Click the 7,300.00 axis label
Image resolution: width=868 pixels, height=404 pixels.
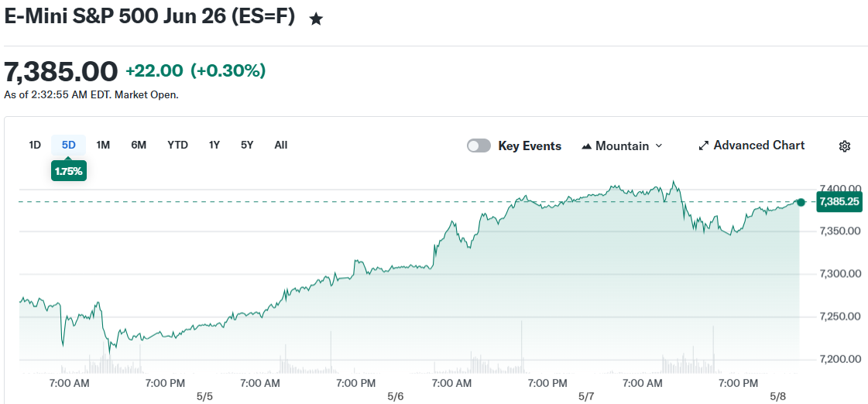[840, 274]
